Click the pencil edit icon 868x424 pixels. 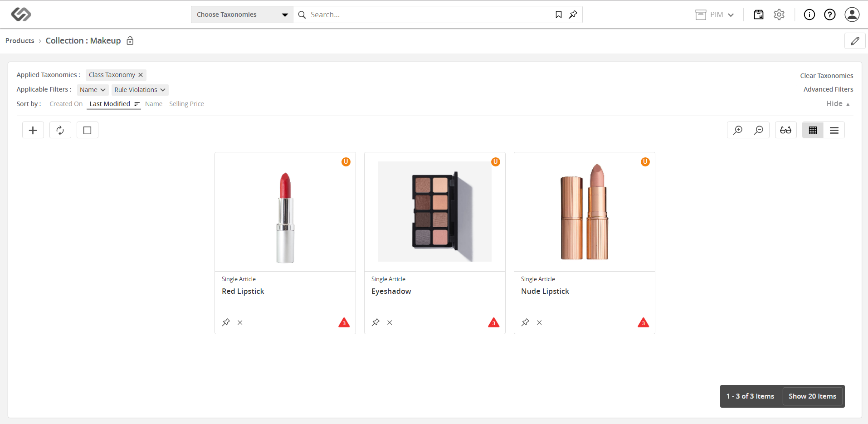(x=855, y=41)
